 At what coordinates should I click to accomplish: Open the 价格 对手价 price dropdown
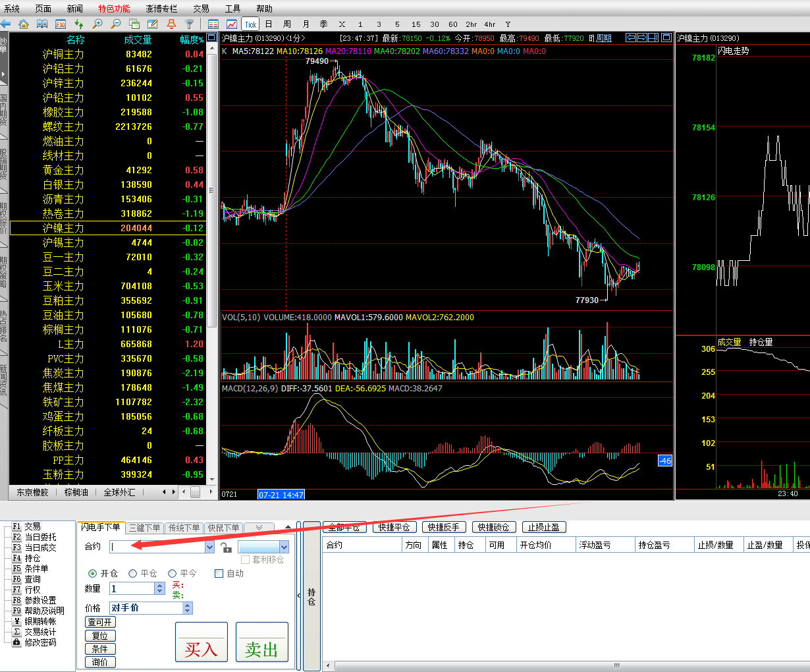click(187, 608)
